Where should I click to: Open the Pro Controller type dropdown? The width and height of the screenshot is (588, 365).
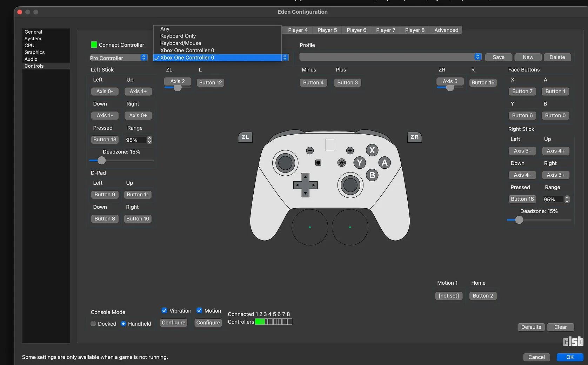click(x=119, y=58)
